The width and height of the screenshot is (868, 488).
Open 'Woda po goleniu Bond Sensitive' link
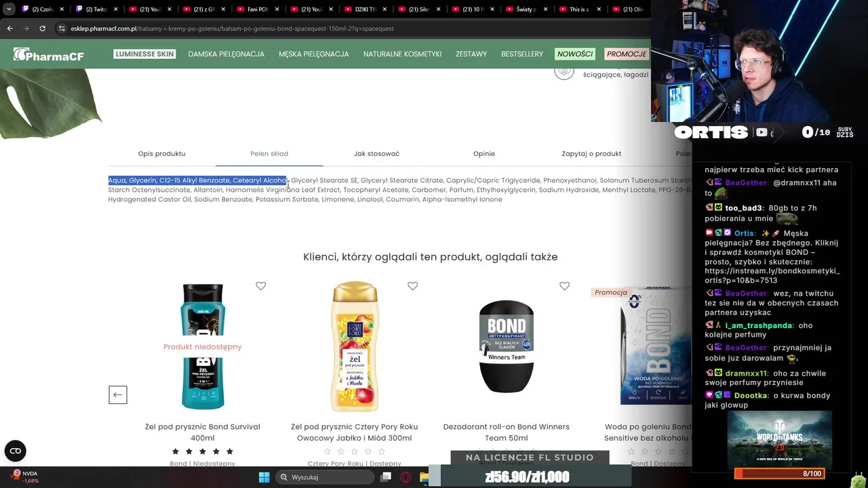click(x=648, y=432)
